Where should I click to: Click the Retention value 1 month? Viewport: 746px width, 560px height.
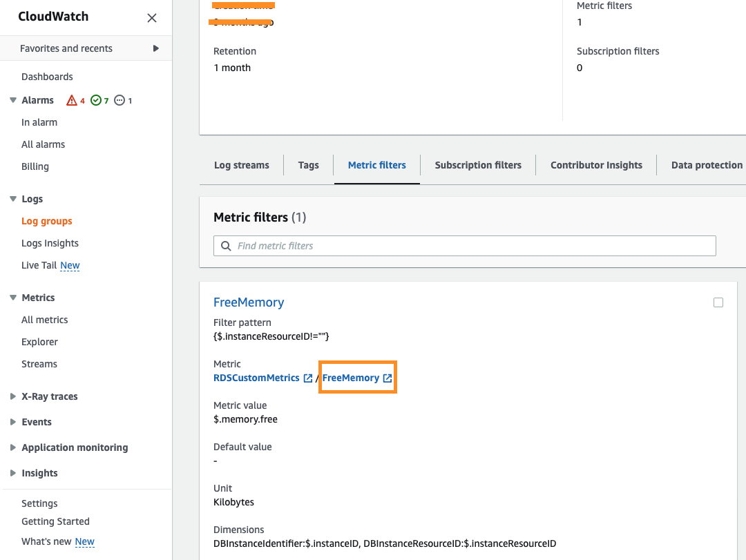[x=232, y=68]
